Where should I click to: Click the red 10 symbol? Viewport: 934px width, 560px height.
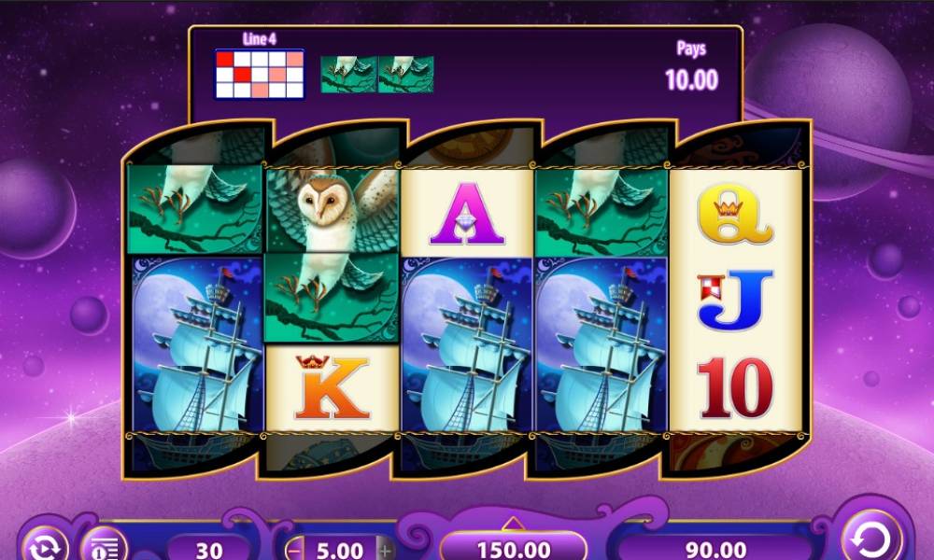[735, 386]
